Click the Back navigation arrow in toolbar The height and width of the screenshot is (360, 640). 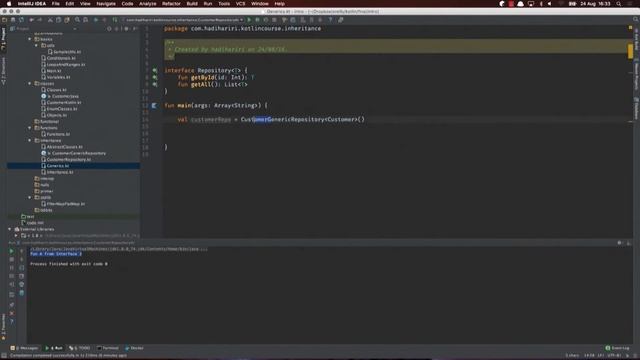(x=96, y=20)
